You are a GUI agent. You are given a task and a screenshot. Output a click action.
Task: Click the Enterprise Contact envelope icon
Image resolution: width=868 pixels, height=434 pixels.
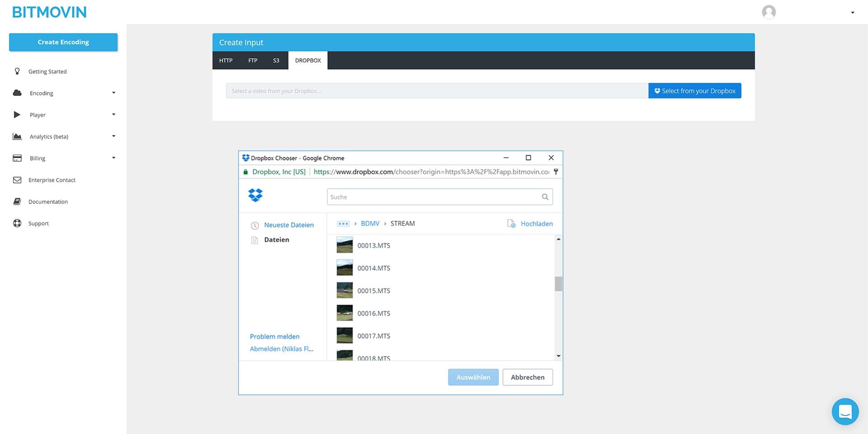[17, 179]
